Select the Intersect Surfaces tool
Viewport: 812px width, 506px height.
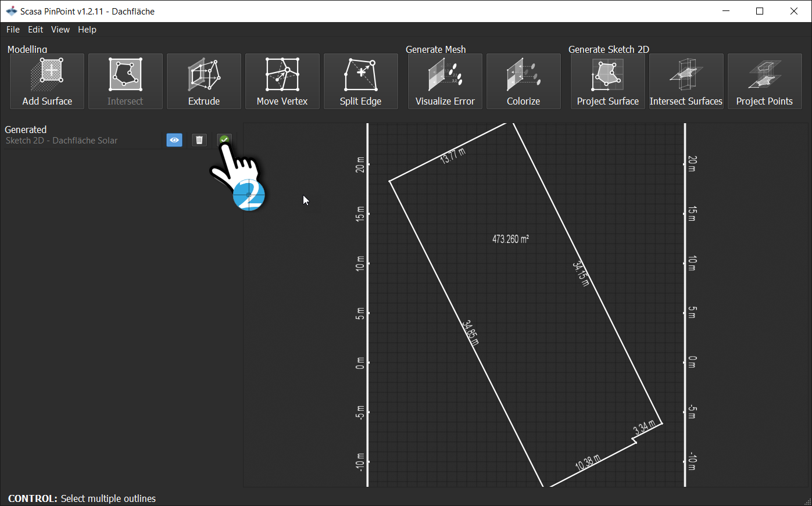point(686,81)
